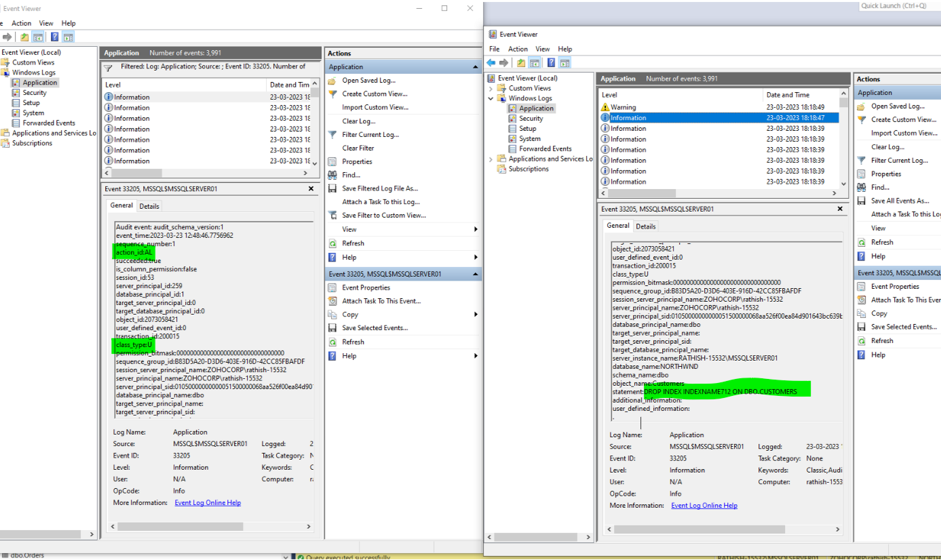Open File menu in right Event Viewer window

point(495,49)
